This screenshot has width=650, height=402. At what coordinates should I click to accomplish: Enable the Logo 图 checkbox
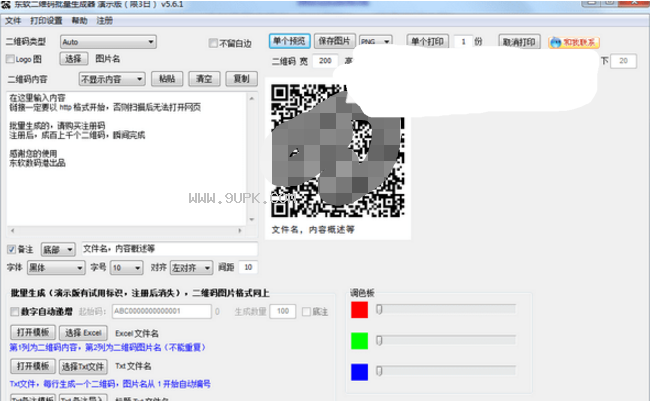tap(10, 59)
